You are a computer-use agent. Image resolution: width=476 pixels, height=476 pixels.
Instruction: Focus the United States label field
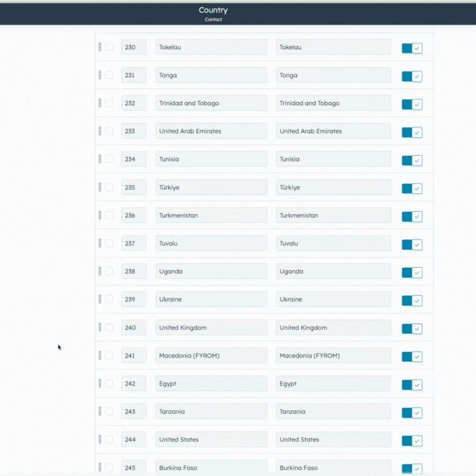pyautogui.click(x=211, y=440)
